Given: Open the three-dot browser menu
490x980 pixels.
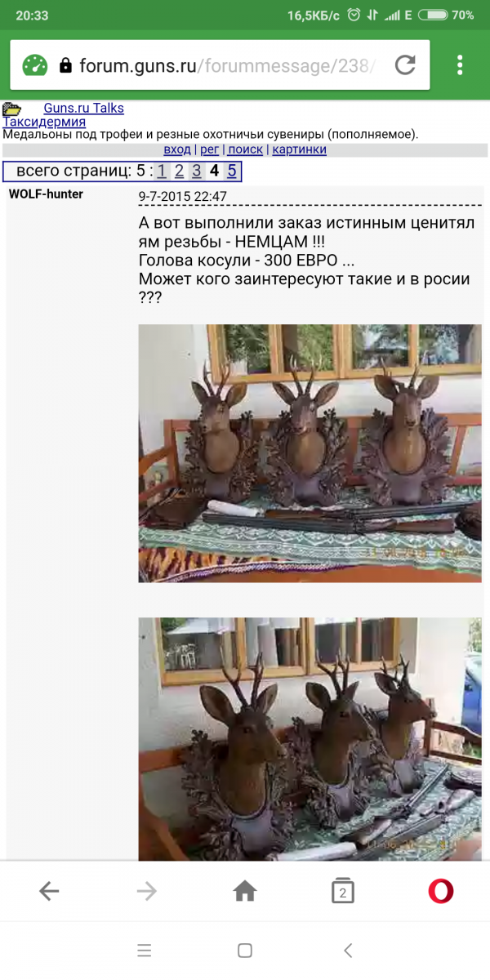Looking at the screenshot, I should click(x=461, y=65).
